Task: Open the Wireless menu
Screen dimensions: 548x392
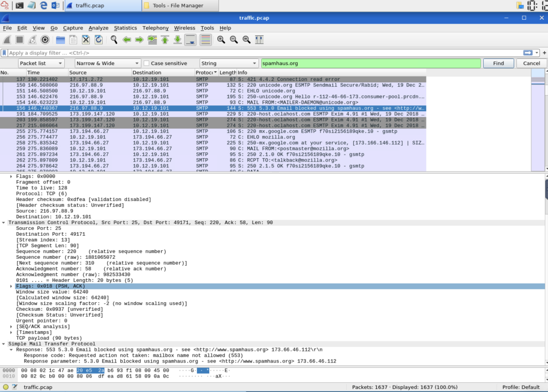Action: (x=185, y=28)
